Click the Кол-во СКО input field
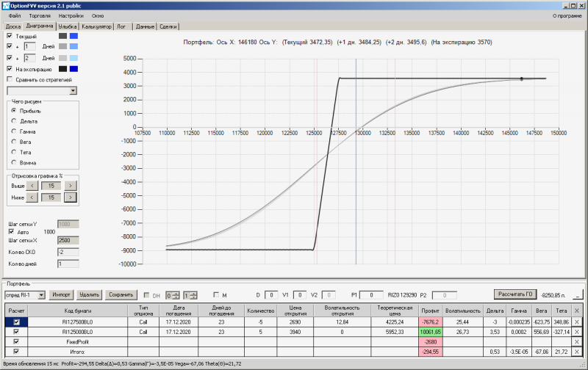 pyautogui.click(x=68, y=252)
